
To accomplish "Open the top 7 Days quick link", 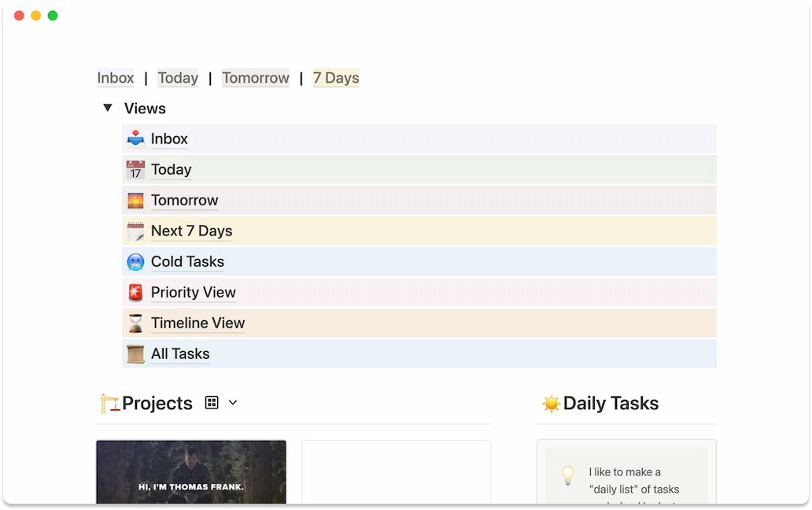I will [336, 78].
